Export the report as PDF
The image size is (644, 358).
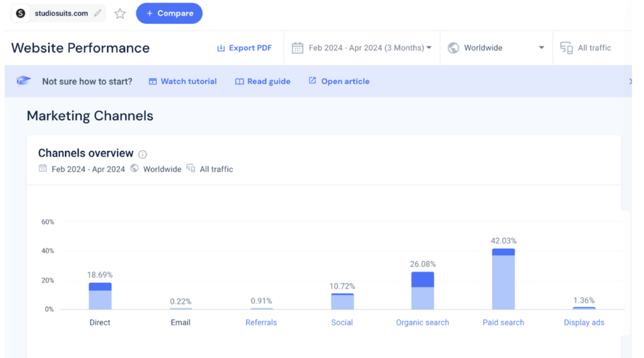245,48
